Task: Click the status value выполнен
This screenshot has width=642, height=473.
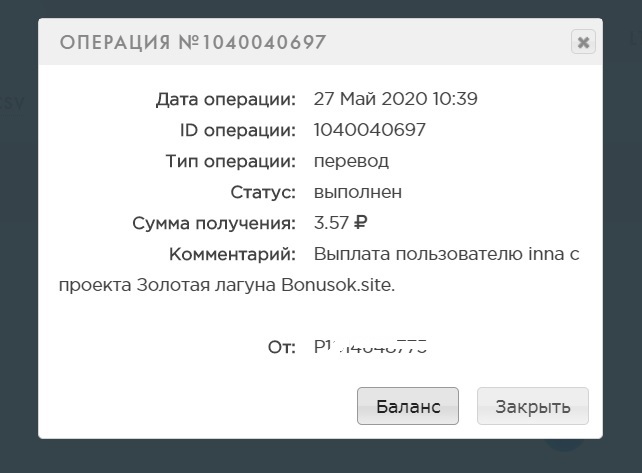Action: pos(358,192)
